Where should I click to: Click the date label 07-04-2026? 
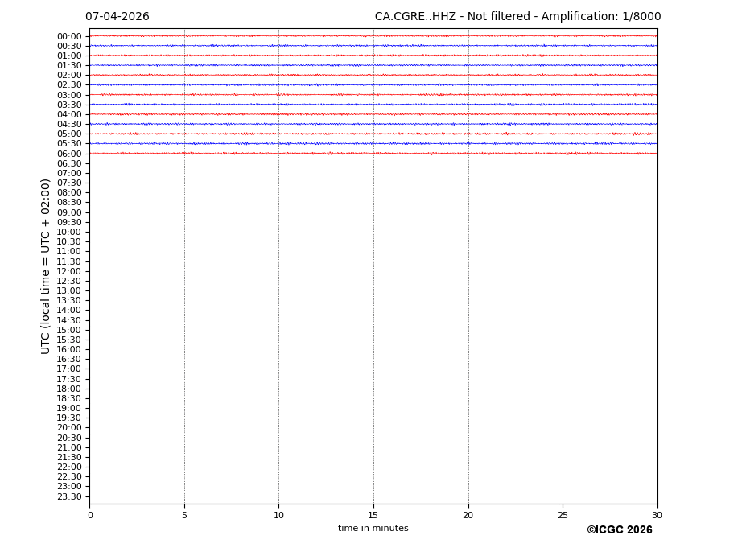point(117,17)
